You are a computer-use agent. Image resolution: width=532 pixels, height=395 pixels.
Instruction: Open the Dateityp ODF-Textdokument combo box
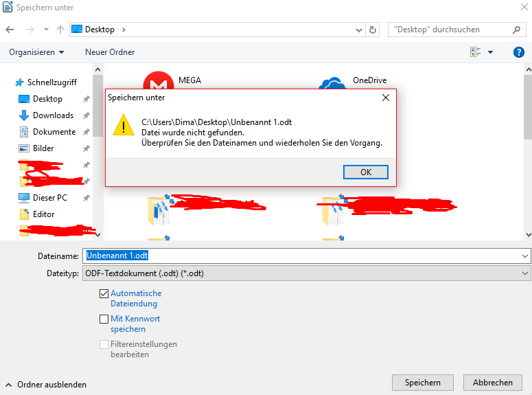pos(306,273)
